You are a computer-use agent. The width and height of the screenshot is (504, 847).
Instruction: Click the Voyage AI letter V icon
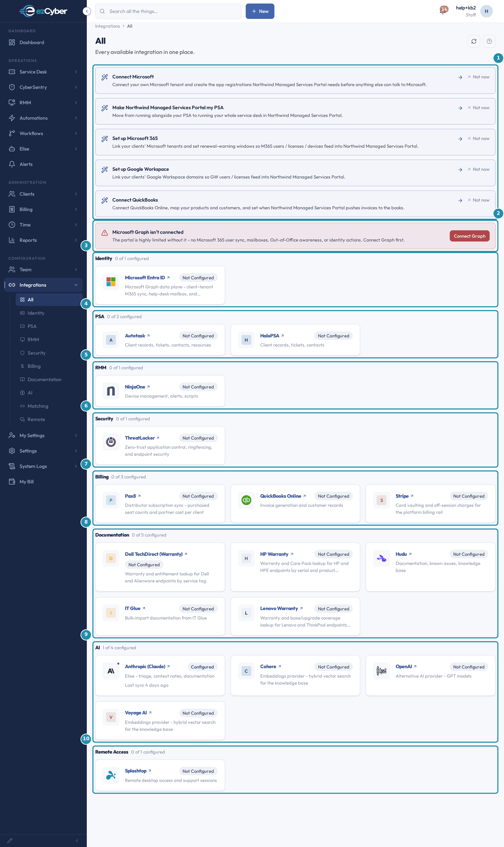pyautogui.click(x=111, y=717)
